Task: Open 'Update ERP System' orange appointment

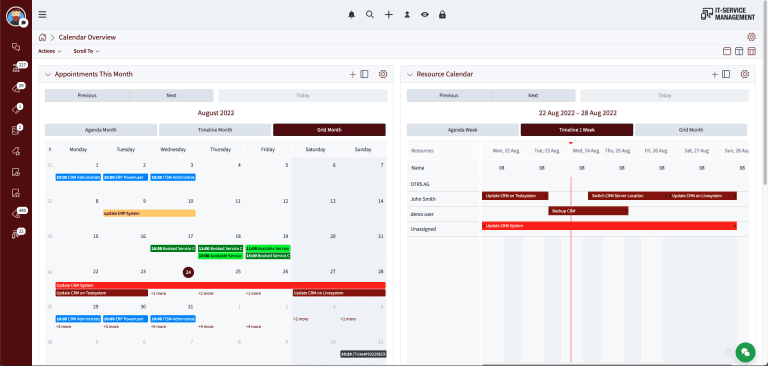Action: (149, 214)
